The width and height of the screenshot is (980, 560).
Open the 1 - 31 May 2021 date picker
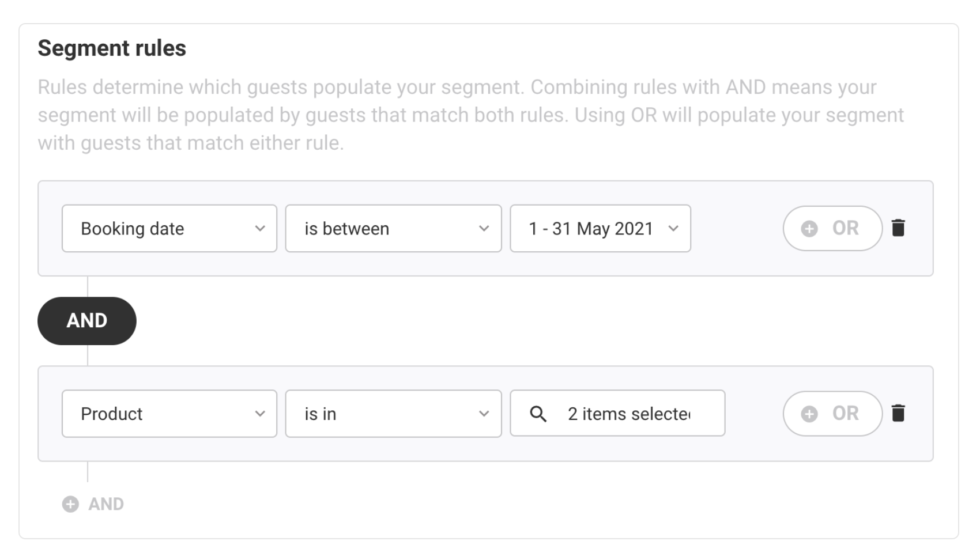tap(600, 228)
